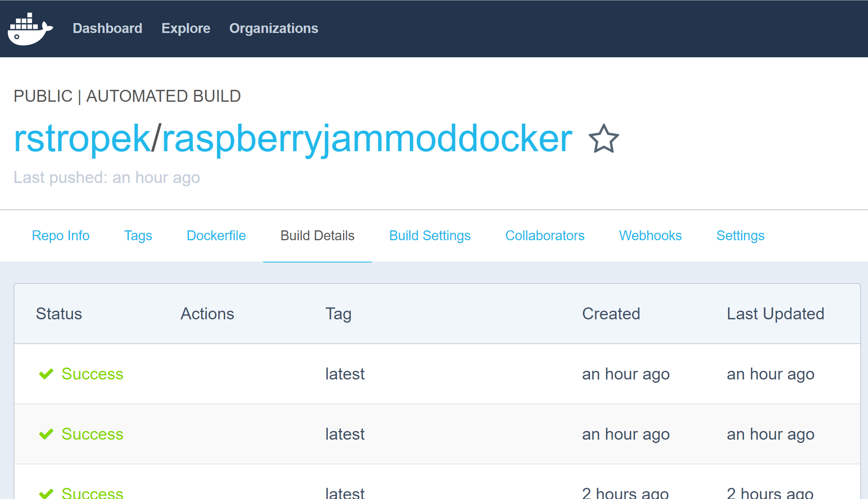Click the Tag column header
Screen dimensions: 868x499
pos(338,314)
